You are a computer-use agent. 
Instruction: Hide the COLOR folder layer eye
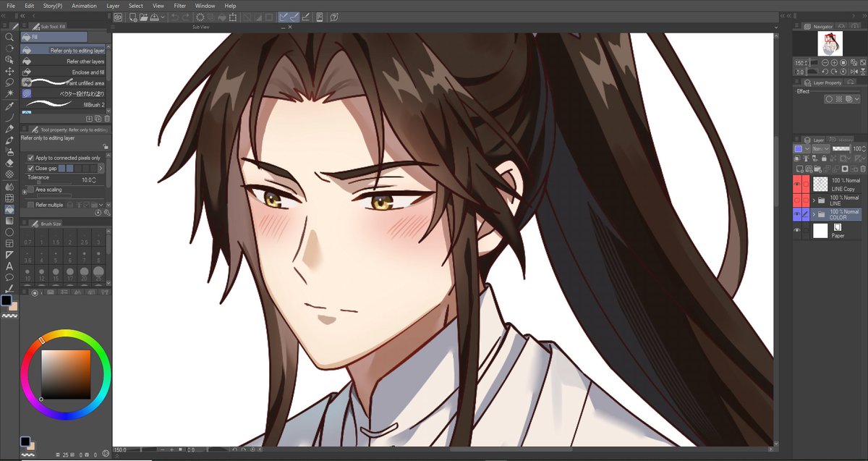(797, 215)
